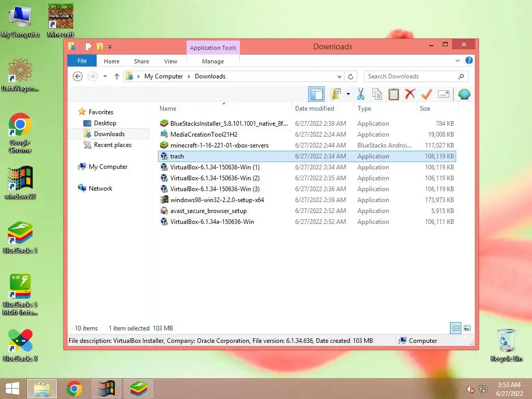Screen dimensions: 532x399
Task: Click File Explorer on the taskbar
Action: pos(42,389)
